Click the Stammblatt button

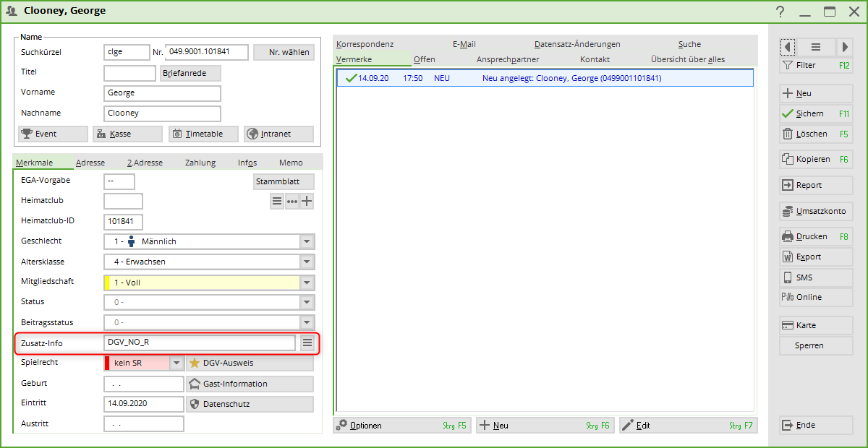[284, 181]
